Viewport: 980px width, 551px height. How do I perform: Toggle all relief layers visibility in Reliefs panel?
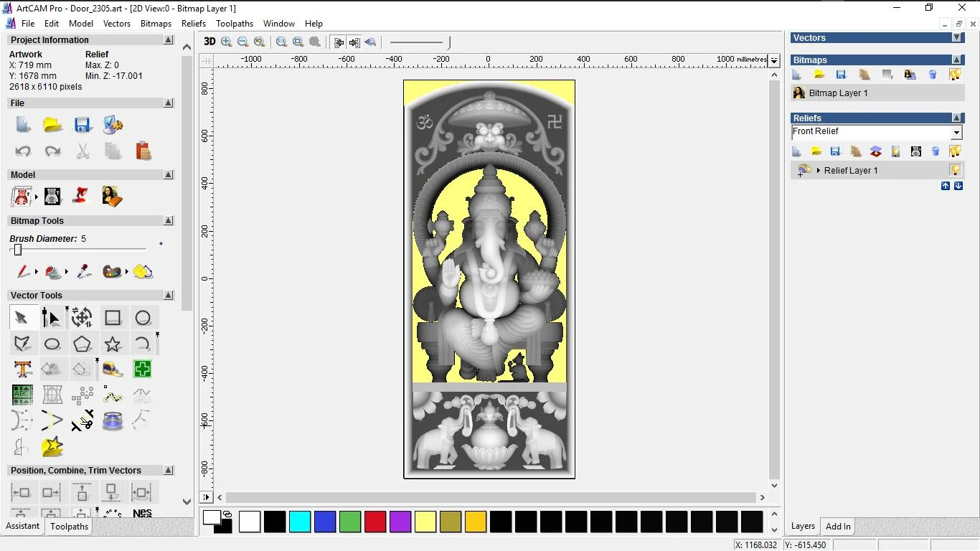point(955,151)
